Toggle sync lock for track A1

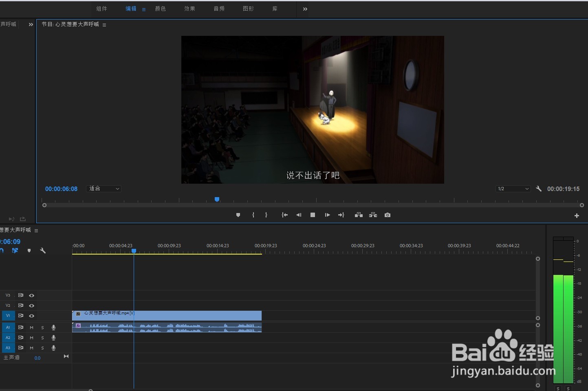(x=20, y=327)
